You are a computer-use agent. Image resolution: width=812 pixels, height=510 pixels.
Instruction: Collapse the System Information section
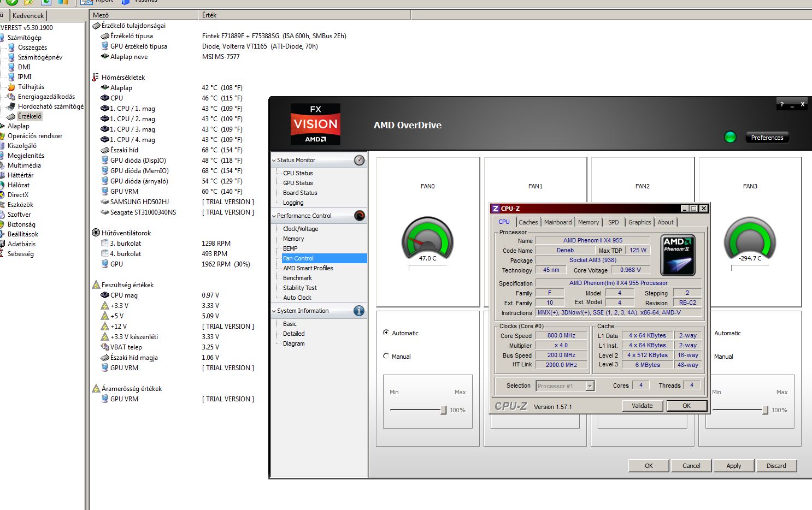(274, 311)
